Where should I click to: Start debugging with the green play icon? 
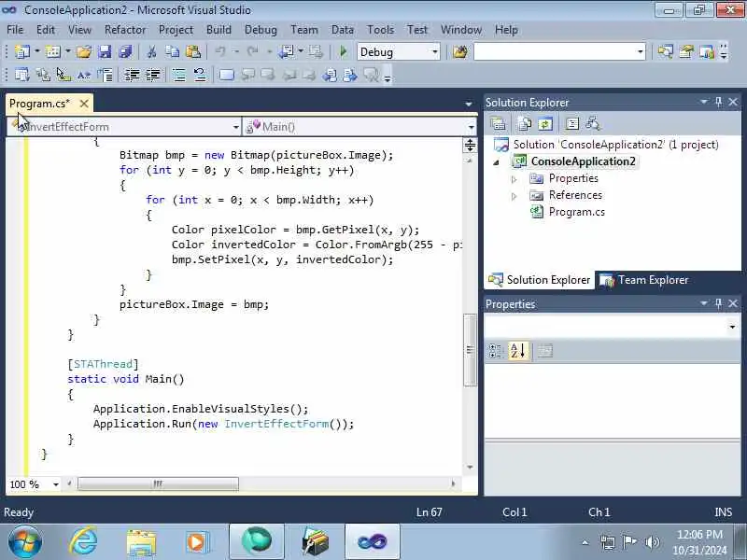click(x=343, y=51)
